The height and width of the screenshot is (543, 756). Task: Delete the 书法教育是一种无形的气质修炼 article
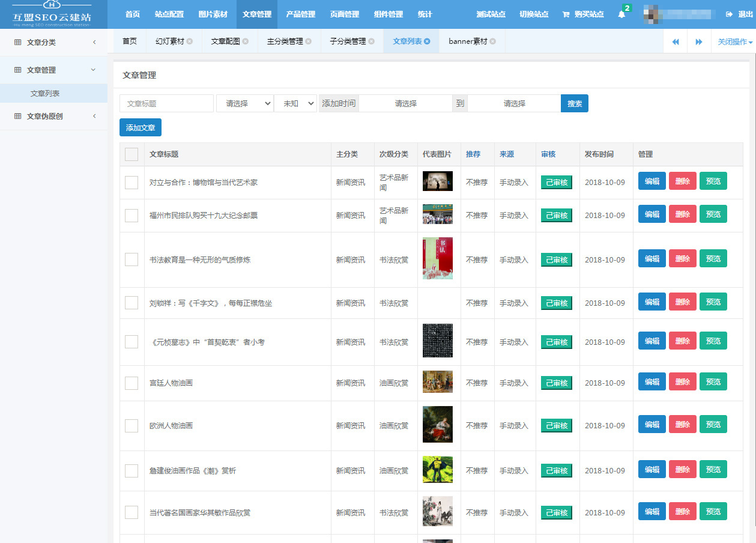click(x=682, y=259)
